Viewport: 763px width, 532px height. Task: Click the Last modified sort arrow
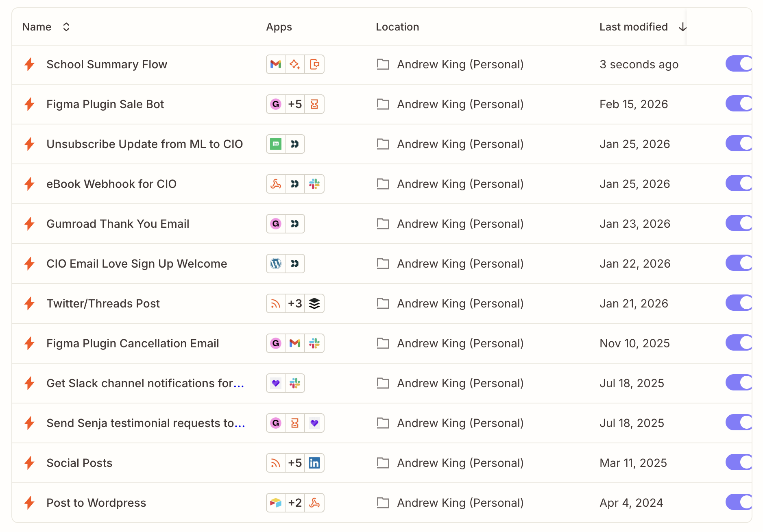point(682,26)
